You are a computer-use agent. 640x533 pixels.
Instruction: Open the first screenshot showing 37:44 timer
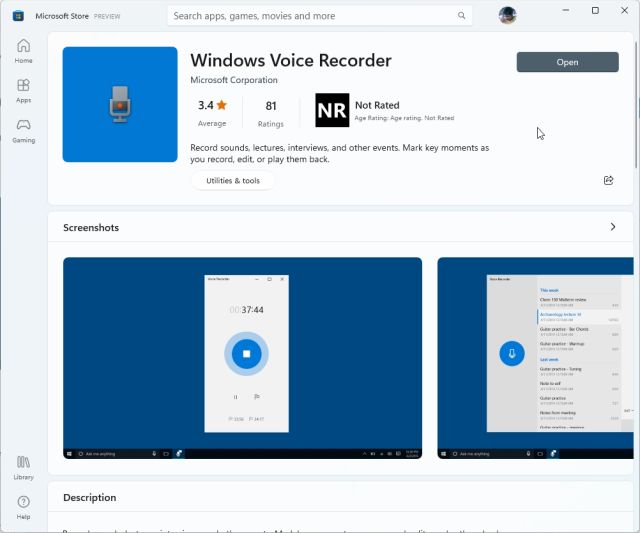[x=242, y=358]
